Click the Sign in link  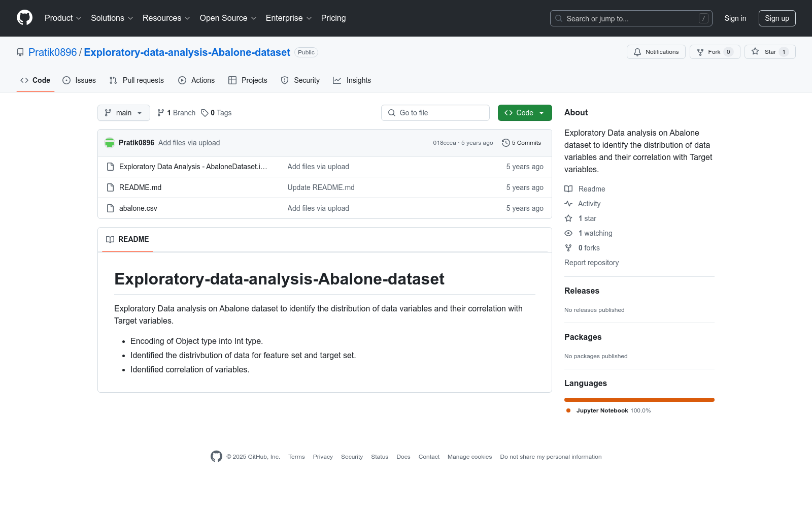(735, 18)
